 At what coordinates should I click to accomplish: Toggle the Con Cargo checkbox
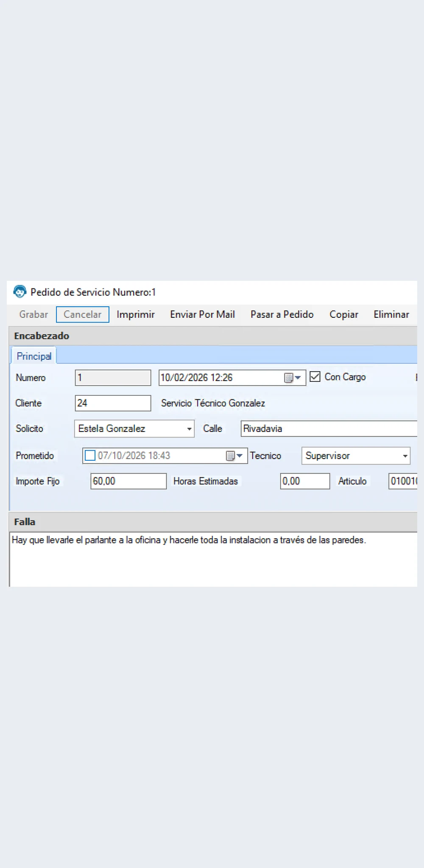pos(315,376)
